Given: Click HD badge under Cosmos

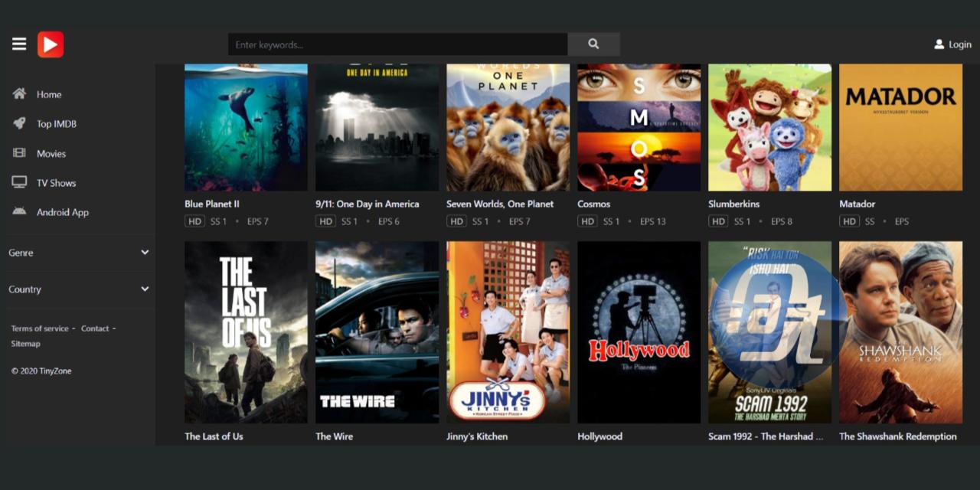Looking at the screenshot, I should click(587, 221).
